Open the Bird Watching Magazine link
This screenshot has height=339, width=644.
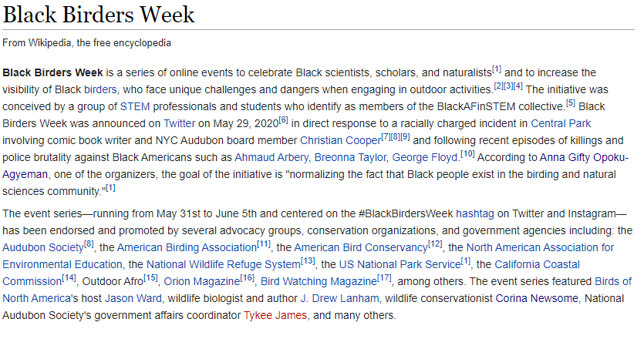[319, 281]
